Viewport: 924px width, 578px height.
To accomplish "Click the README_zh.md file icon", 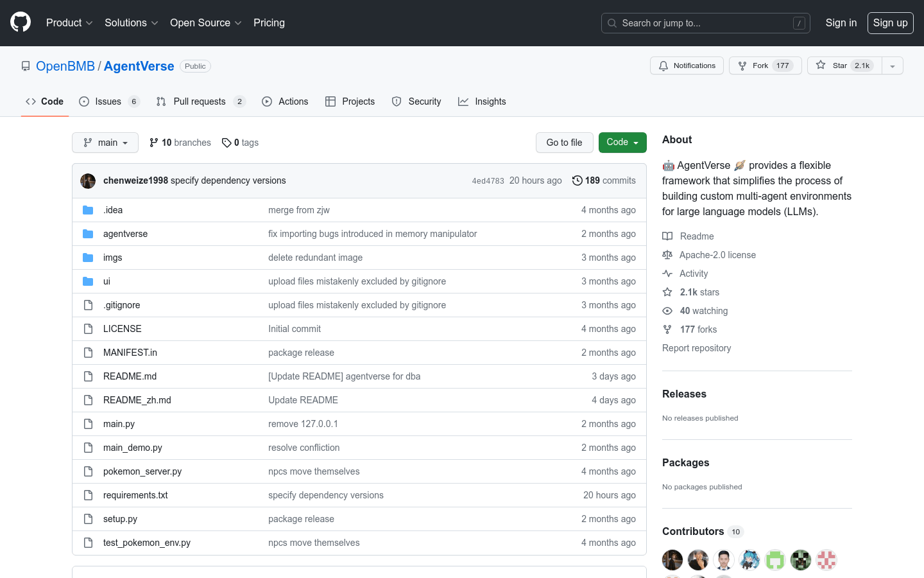I will click(88, 400).
